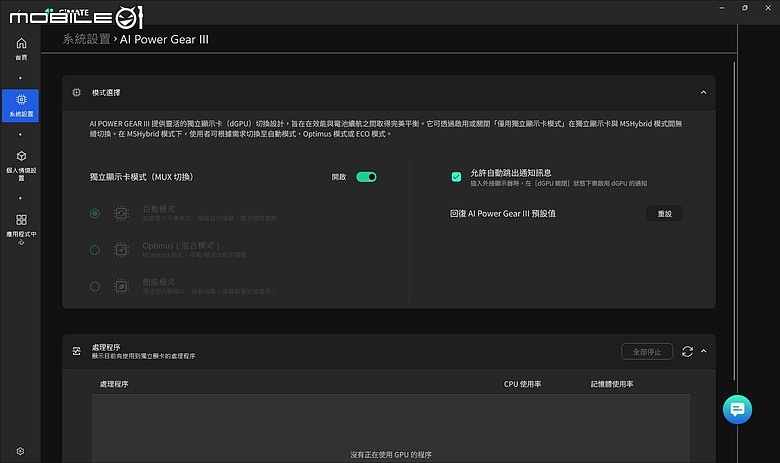Click the 自動模式 chip icon
This screenshot has width=780, height=463.
click(121, 213)
